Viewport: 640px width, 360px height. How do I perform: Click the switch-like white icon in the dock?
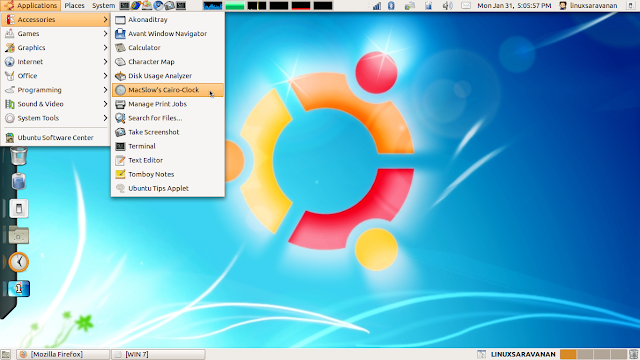pos(19,209)
